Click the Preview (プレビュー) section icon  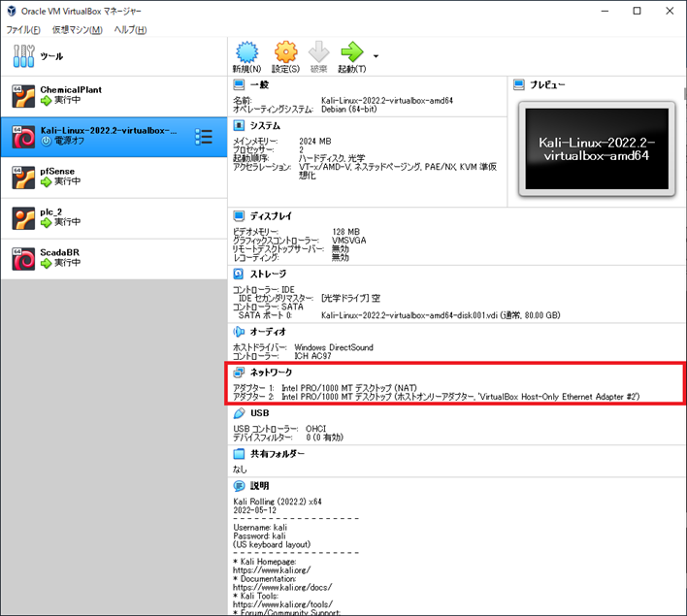(x=519, y=84)
